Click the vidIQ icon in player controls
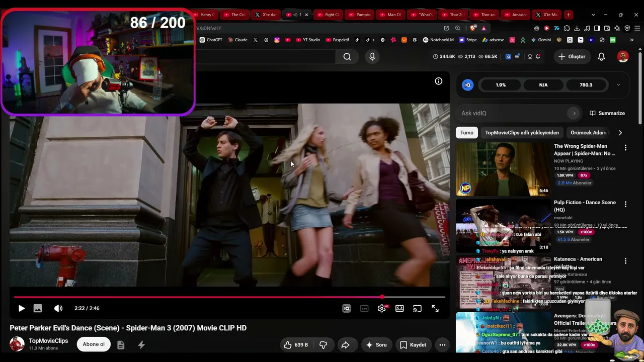This screenshot has height=362, width=644. click(347, 308)
